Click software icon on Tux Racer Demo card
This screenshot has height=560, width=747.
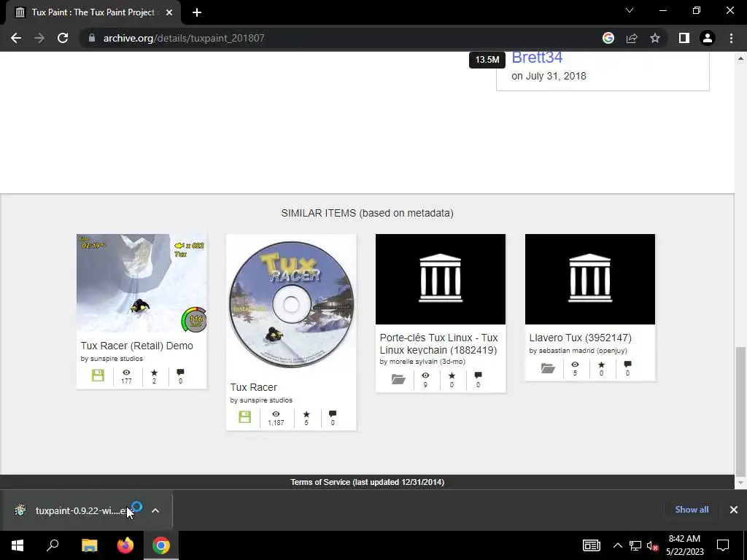pyautogui.click(x=98, y=376)
